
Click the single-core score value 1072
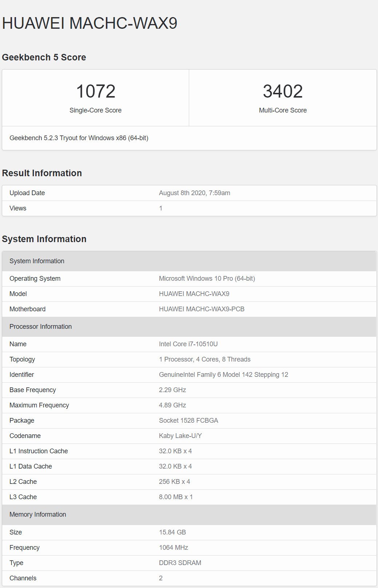96,91
